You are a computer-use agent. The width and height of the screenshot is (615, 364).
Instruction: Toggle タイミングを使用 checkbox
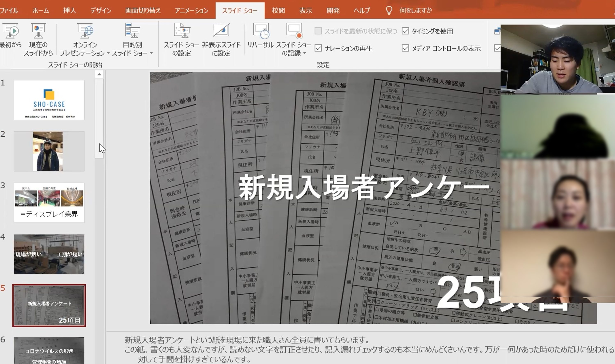405,31
